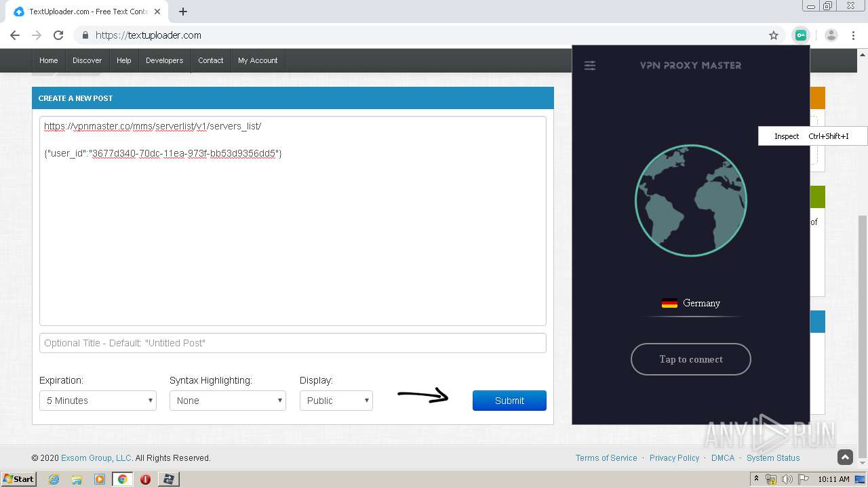Viewport: 868px width, 488px height.
Task: Open Chrome profile avatar icon
Action: tap(831, 35)
